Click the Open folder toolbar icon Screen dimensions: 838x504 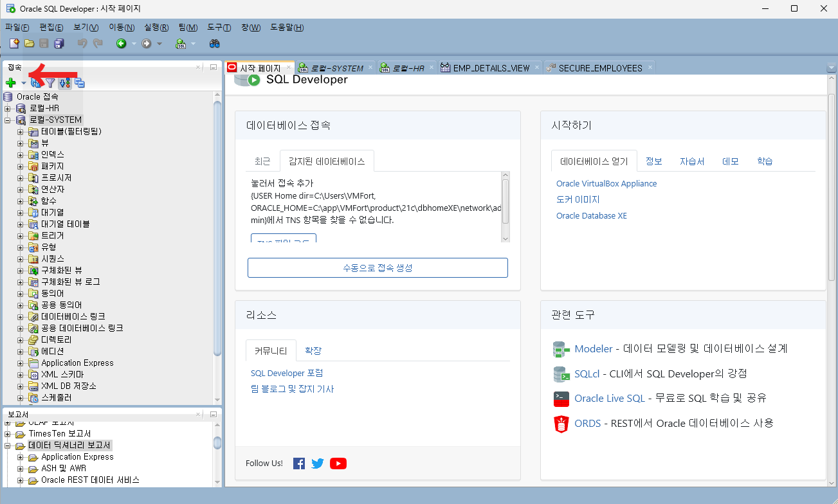pos(29,44)
